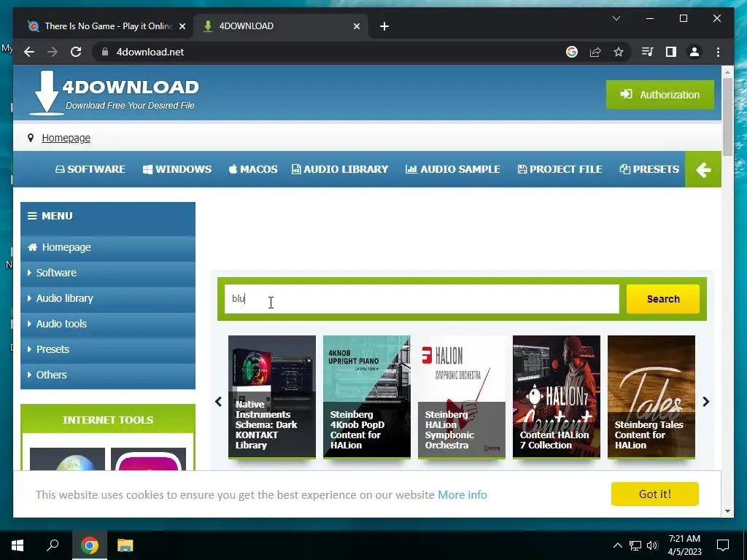747x560 pixels.
Task: Open the Chrome profile icon
Action: [x=694, y=52]
